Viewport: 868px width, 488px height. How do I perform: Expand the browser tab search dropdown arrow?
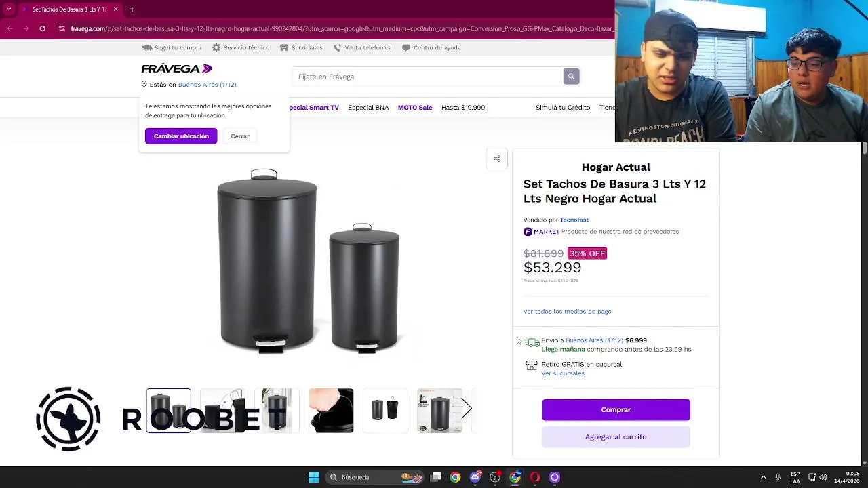pos(9,9)
